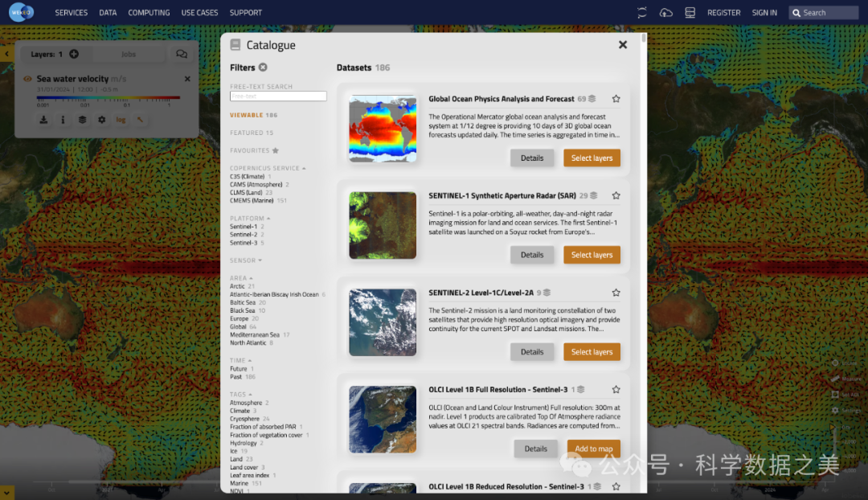This screenshot has height=500, width=868.
Task: Click the free-text search field
Action: [x=278, y=96]
